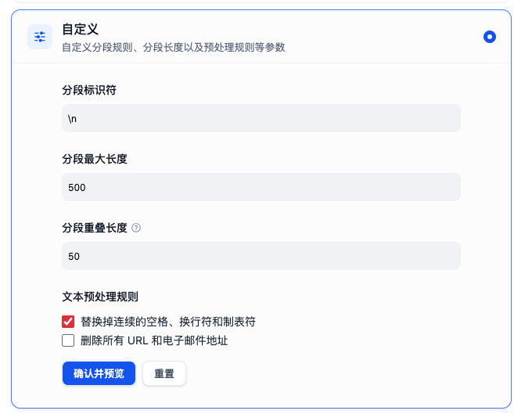Click the 自定义 sliders icon
The image size is (532, 414).
(x=40, y=37)
